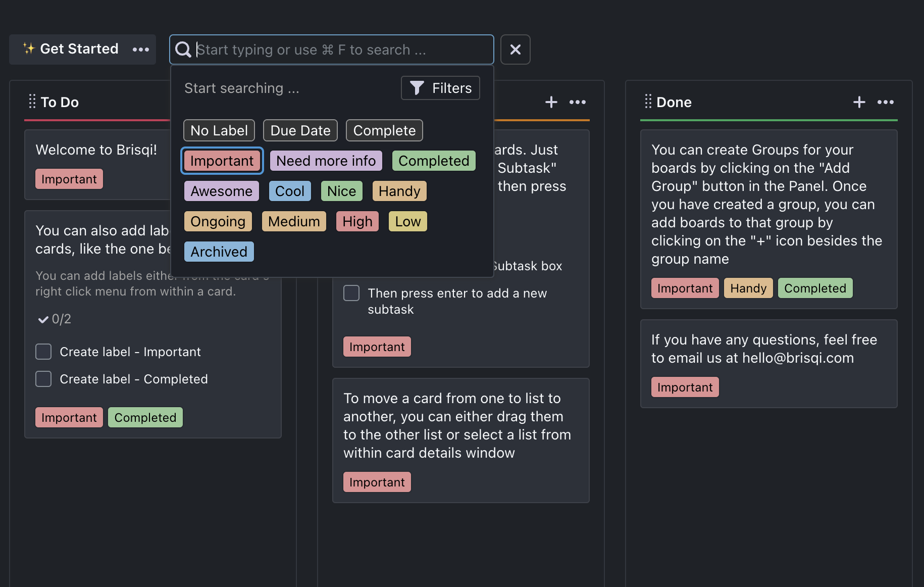Check the 'Create label - Completed' subtask
The image size is (924, 587).
tap(43, 379)
